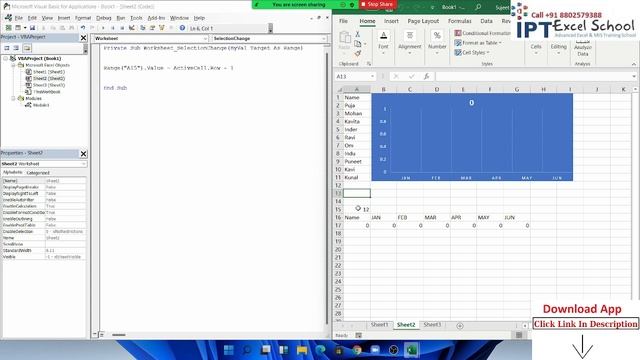Open the Run menu in VBA editor
Image resolution: width=640 pixels, height=360 pixels.
pyautogui.click(x=120, y=18)
